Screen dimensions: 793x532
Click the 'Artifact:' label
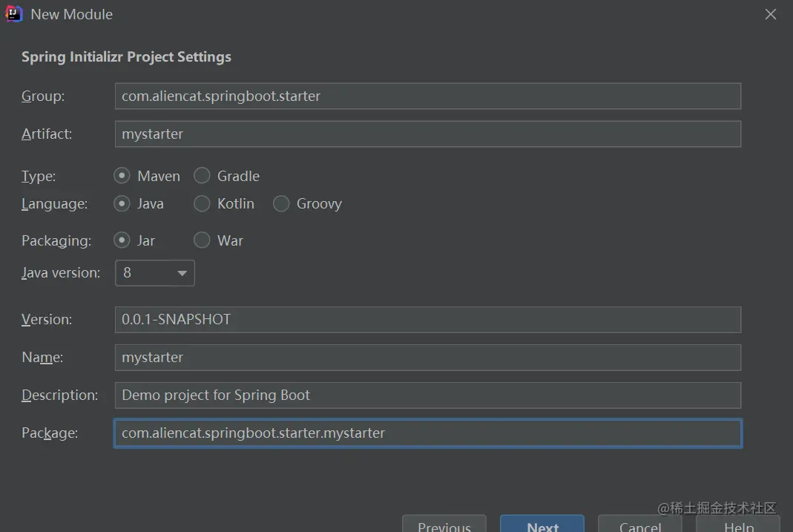point(47,134)
